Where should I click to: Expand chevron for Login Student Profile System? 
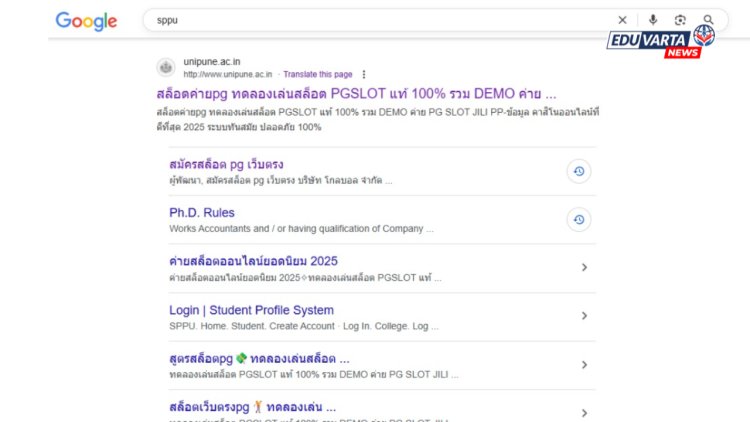click(584, 316)
